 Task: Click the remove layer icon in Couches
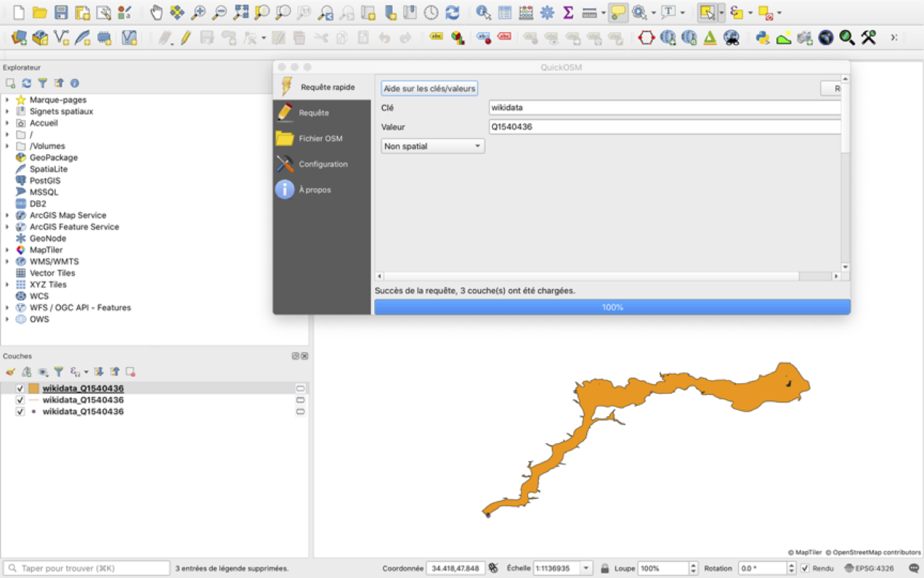point(130,372)
